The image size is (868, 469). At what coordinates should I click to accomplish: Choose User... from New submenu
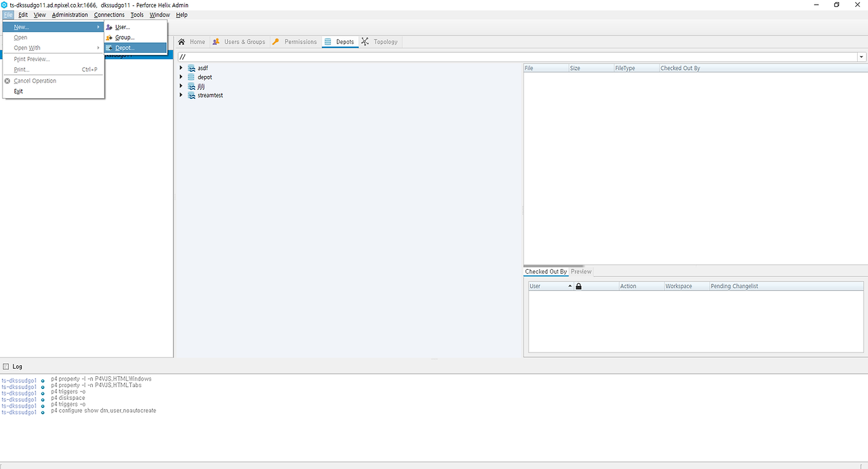136,27
